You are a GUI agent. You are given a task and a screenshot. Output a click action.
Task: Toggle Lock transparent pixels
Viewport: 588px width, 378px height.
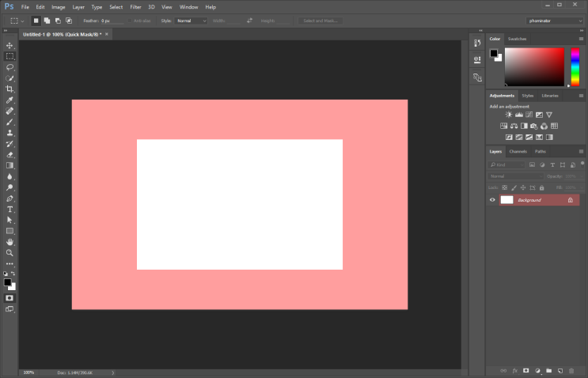[505, 187]
